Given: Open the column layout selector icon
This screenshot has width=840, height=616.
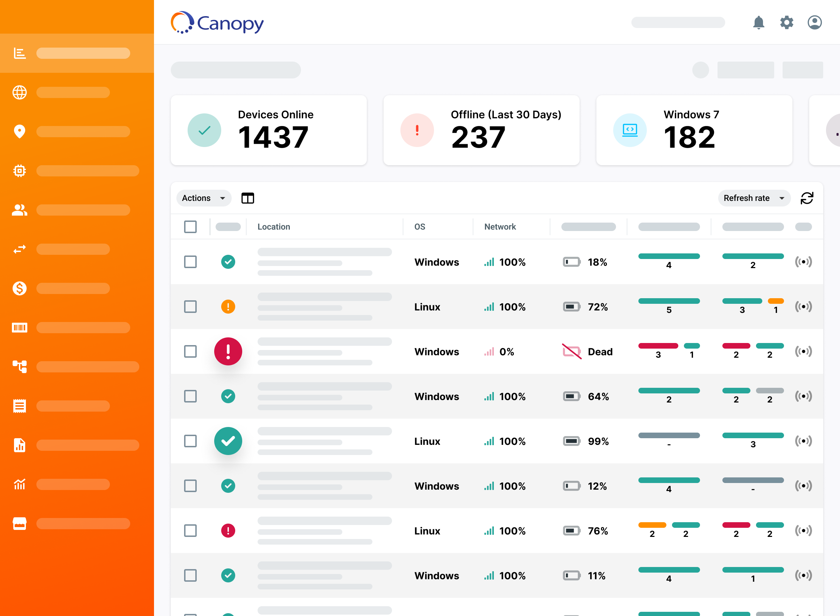Looking at the screenshot, I should point(247,198).
